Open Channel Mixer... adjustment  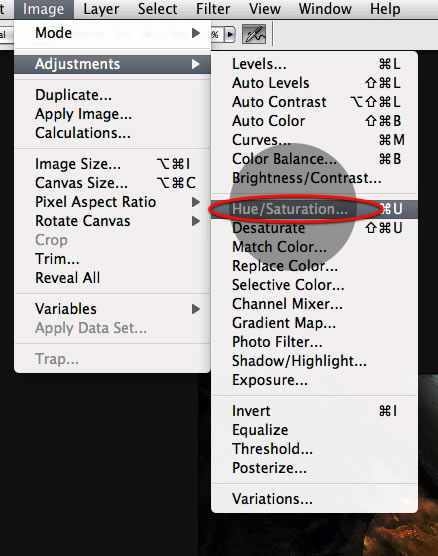coord(314,304)
